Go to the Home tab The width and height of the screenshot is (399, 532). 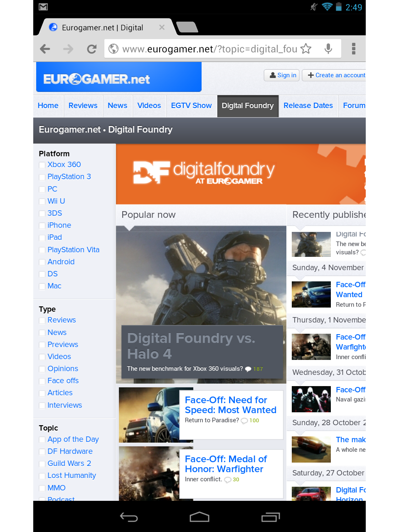(x=48, y=106)
